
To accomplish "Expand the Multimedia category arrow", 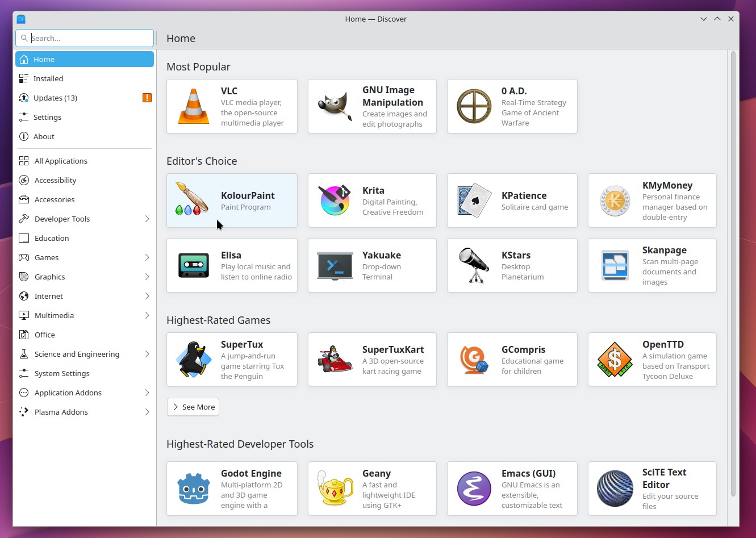I will click(147, 315).
